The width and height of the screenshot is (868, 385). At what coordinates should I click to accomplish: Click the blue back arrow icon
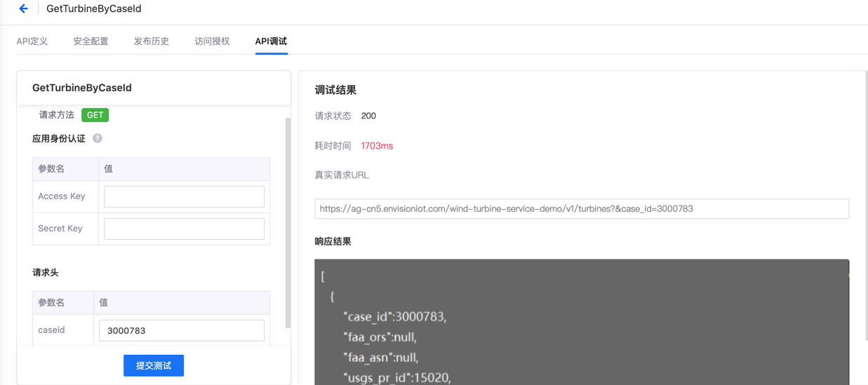coord(23,9)
